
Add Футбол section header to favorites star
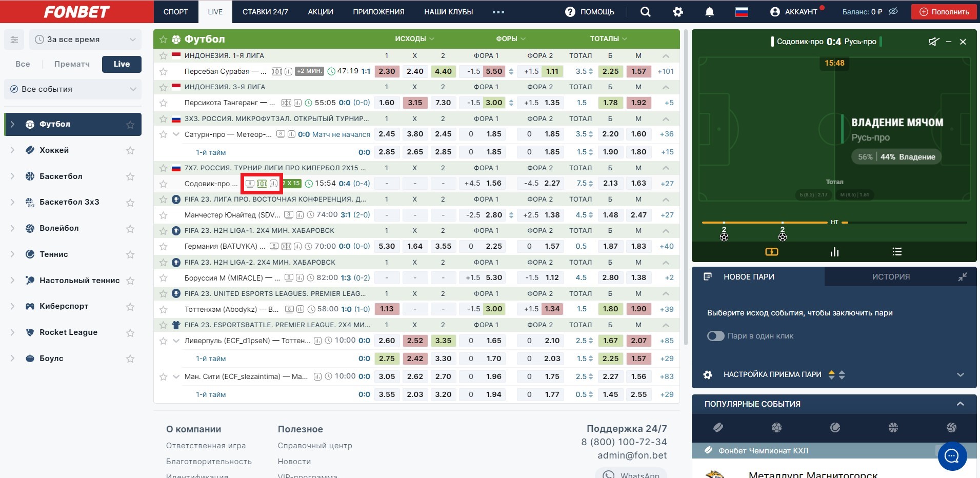(x=163, y=39)
